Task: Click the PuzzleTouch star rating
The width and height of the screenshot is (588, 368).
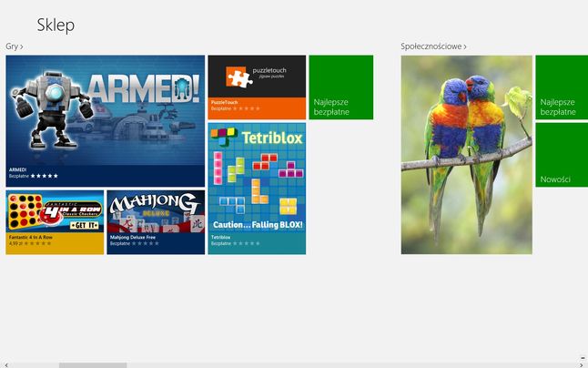Action: [x=247, y=108]
